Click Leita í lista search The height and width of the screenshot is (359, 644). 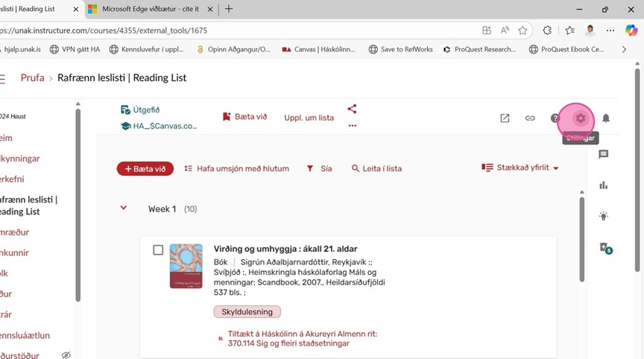pyautogui.click(x=376, y=169)
